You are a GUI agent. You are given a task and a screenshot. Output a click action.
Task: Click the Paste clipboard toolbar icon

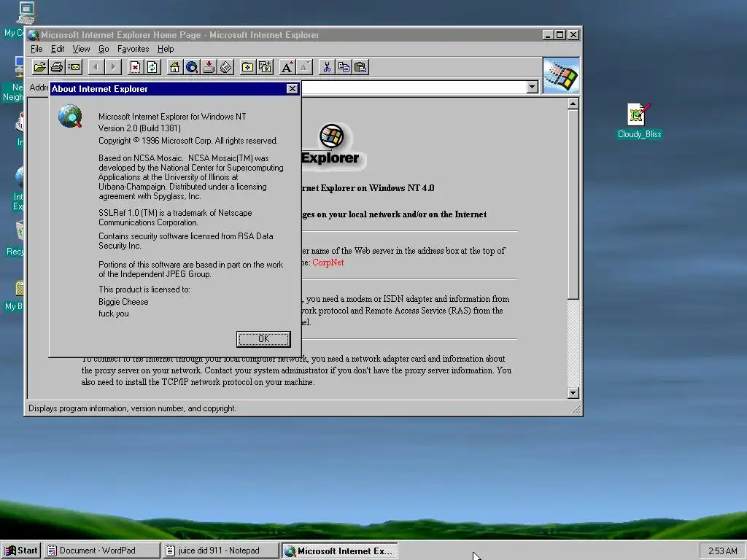(x=360, y=67)
